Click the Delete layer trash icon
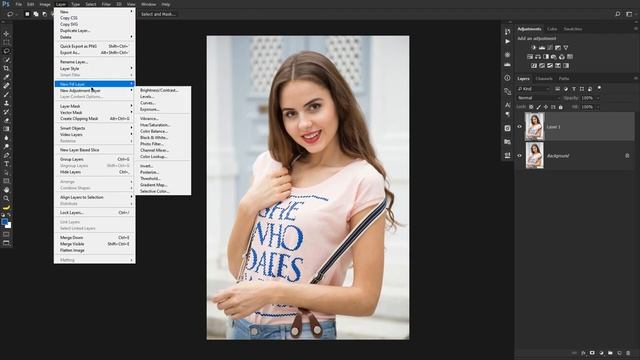This screenshot has width=640, height=360. coord(628,353)
